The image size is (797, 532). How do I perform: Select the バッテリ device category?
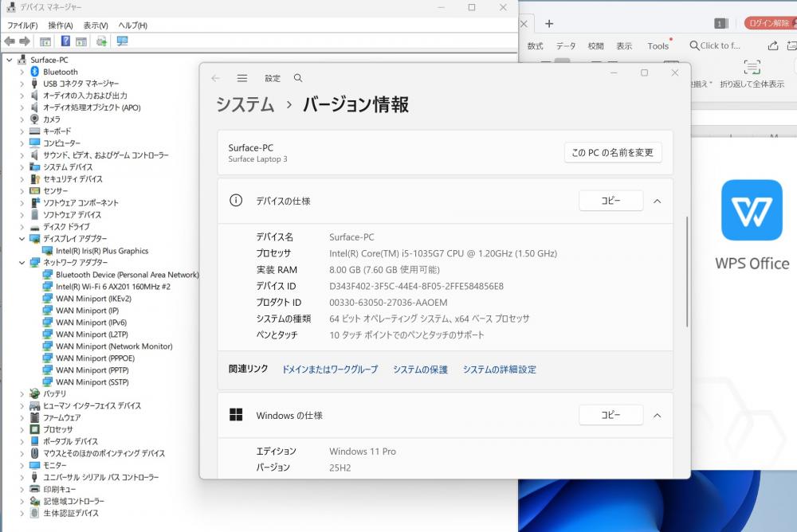point(55,393)
